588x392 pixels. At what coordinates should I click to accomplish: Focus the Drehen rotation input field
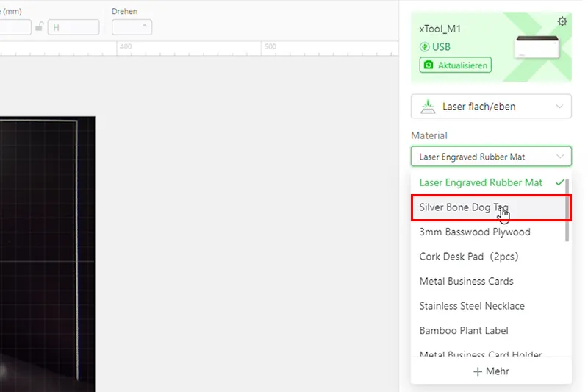(x=132, y=27)
